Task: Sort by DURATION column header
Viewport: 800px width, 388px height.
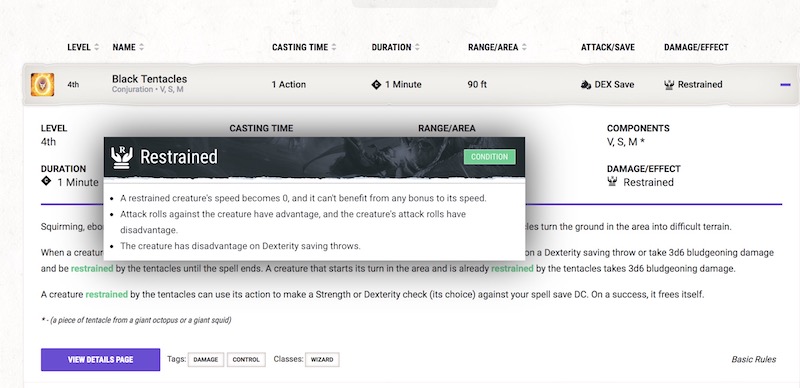Action: click(x=395, y=47)
